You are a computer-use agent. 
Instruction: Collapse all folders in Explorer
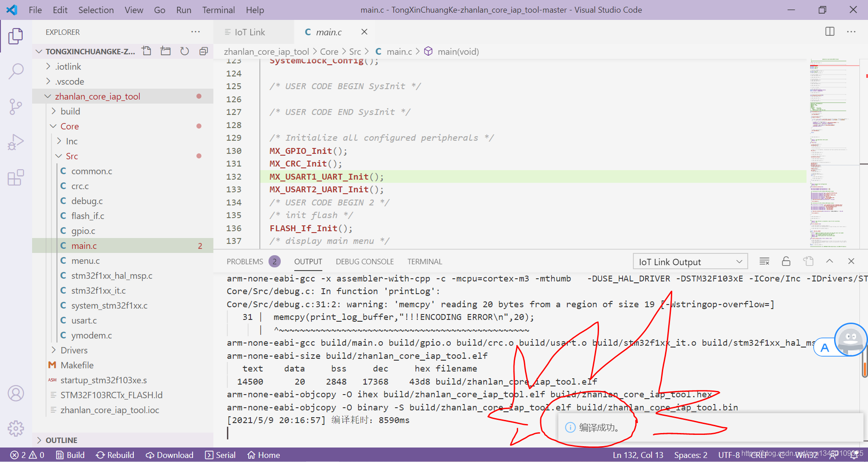(x=203, y=51)
